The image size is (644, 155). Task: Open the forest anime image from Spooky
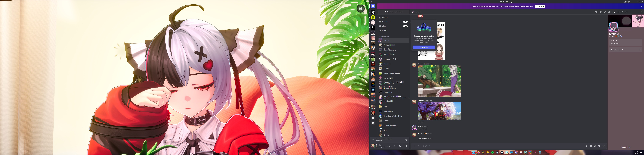pyautogui.click(x=440, y=81)
